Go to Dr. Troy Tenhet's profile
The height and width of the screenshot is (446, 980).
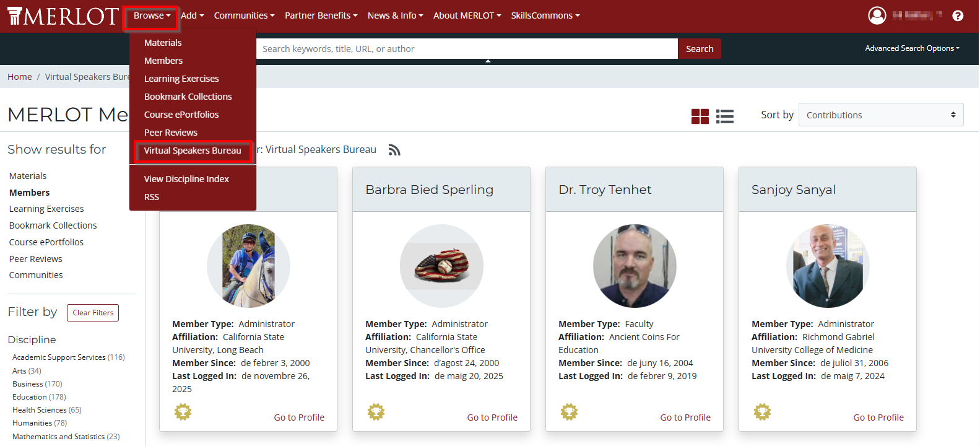[685, 418]
